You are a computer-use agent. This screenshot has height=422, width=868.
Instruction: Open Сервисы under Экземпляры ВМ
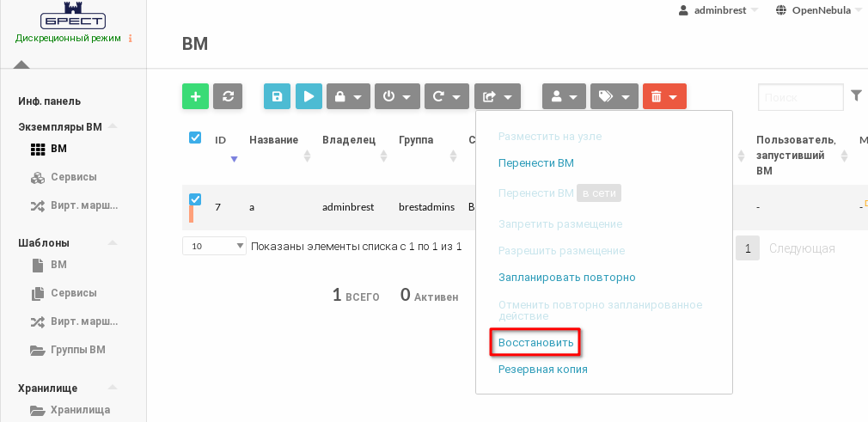73,177
